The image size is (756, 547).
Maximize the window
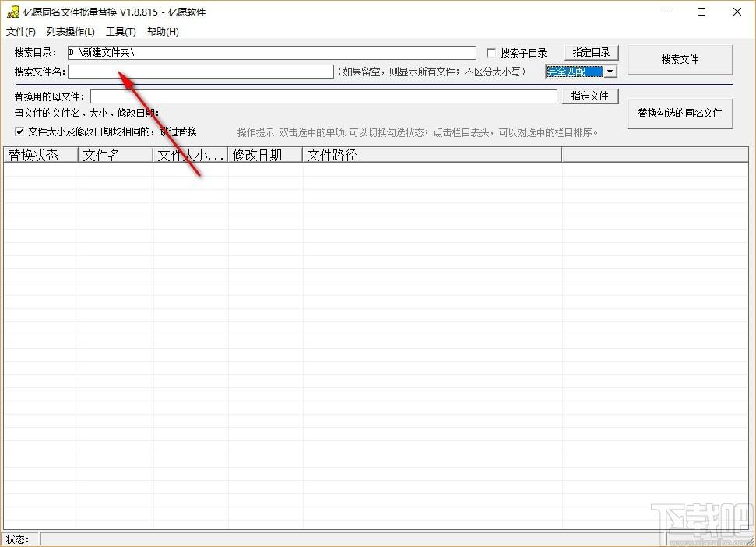pos(701,12)
